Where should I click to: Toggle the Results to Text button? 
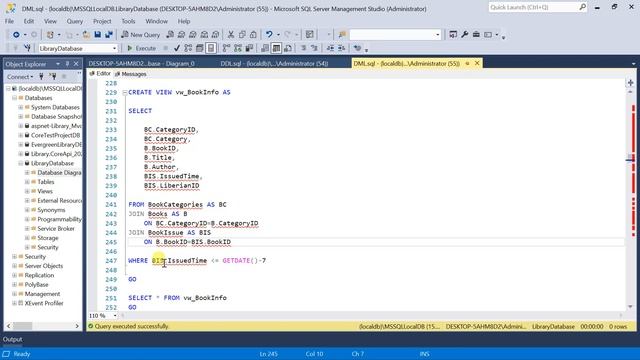265,48
